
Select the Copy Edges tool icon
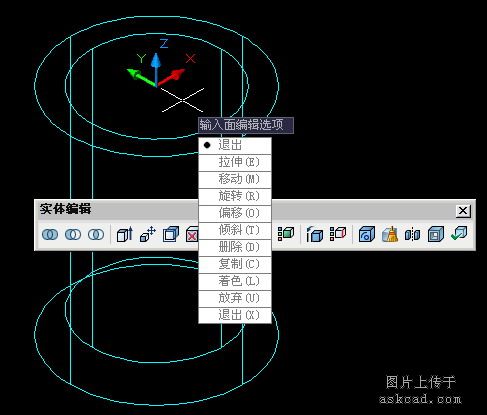point(315,234)
